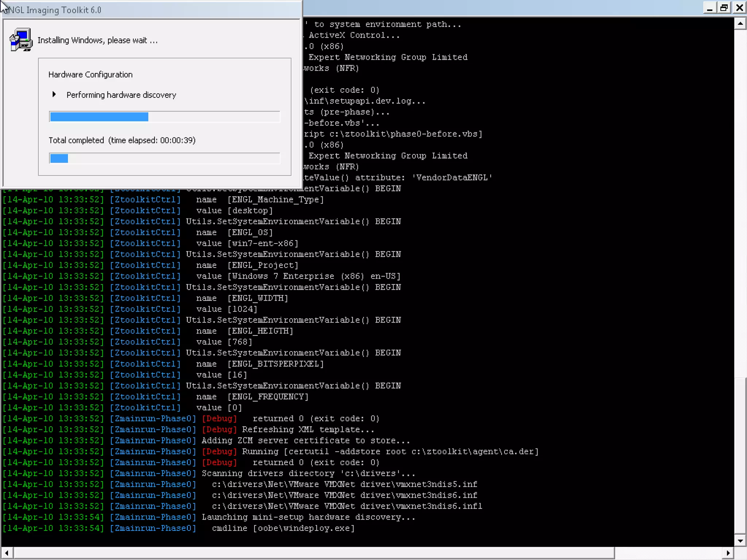Click the vmxnet3ndis6.inf1 driver path

[347, 506]
